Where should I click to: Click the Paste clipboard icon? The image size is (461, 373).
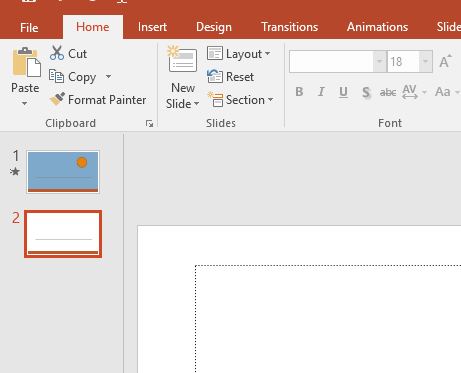26,62
